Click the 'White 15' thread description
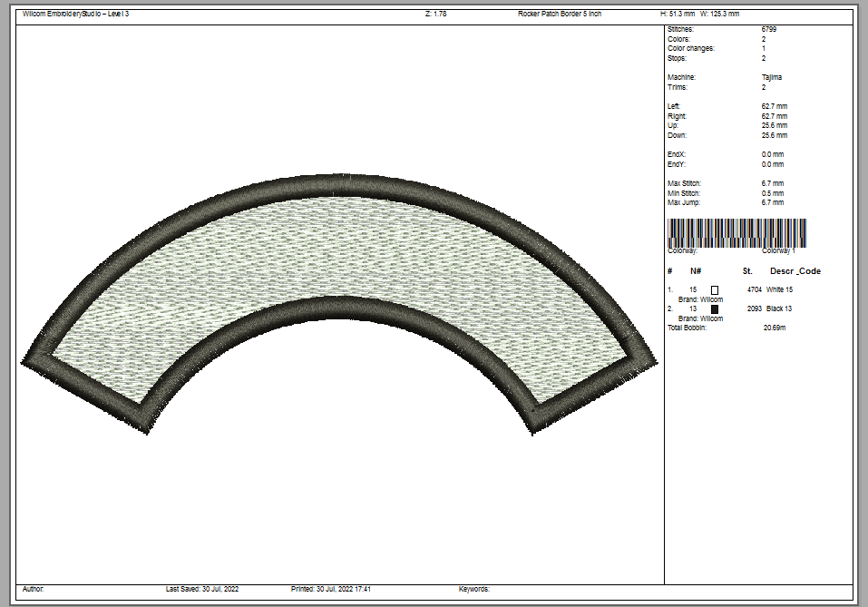Screen dimensions: 868x607 coord(779,289)
